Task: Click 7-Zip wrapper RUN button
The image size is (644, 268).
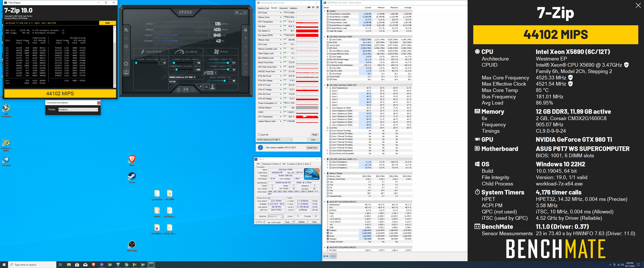Action: (108, 23)
